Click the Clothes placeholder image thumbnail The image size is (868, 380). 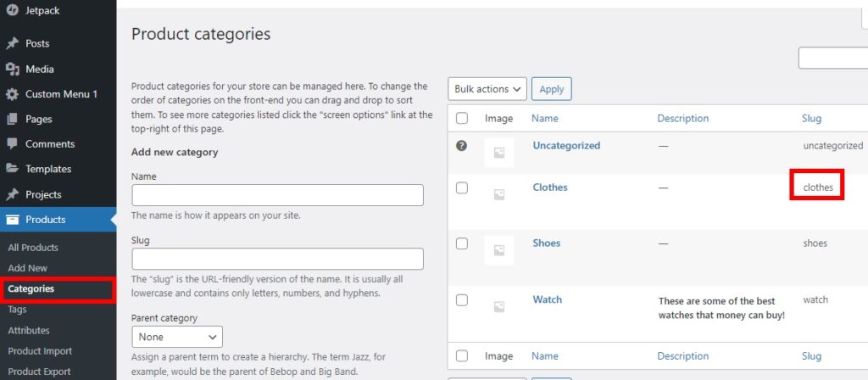pyautogui.click(x=498, y=194)
